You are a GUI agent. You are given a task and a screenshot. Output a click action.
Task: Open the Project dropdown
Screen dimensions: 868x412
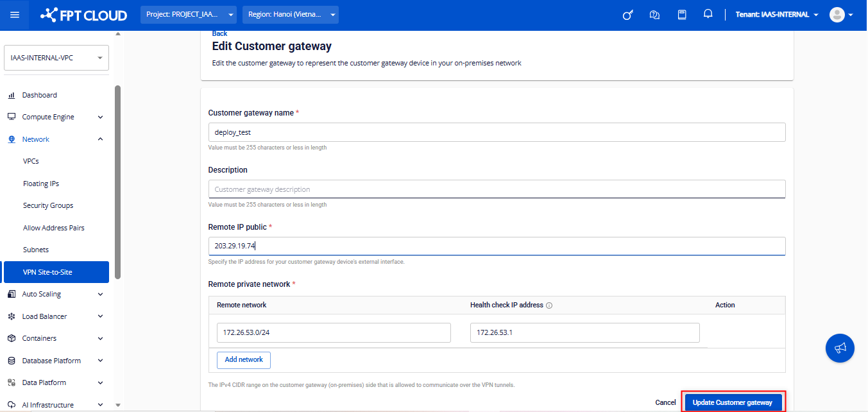coord(188,15)
